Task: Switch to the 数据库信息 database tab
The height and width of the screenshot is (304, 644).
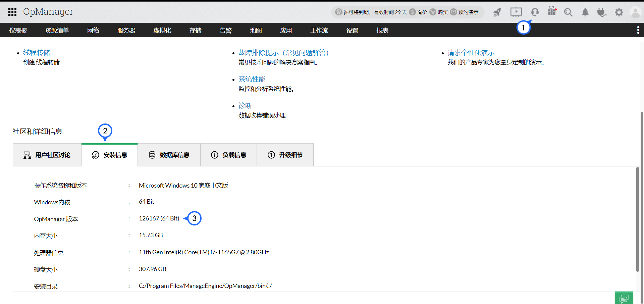Action: (x=169, y=155)
